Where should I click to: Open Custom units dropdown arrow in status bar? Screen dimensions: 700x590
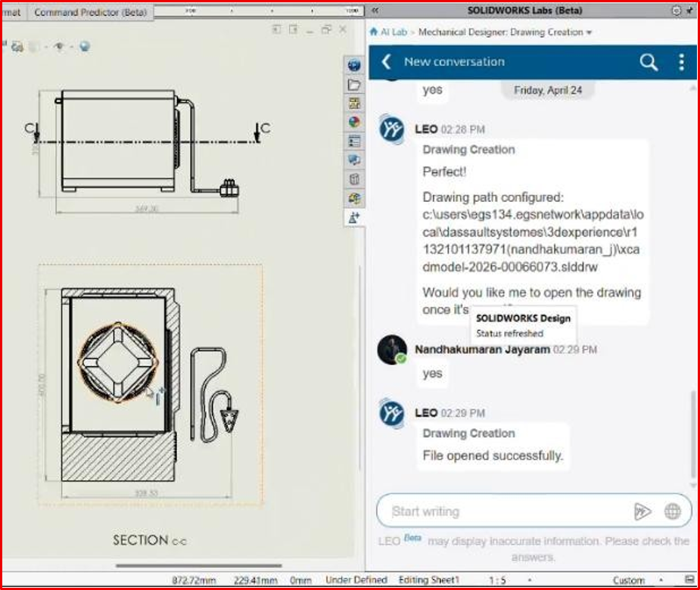661,580
